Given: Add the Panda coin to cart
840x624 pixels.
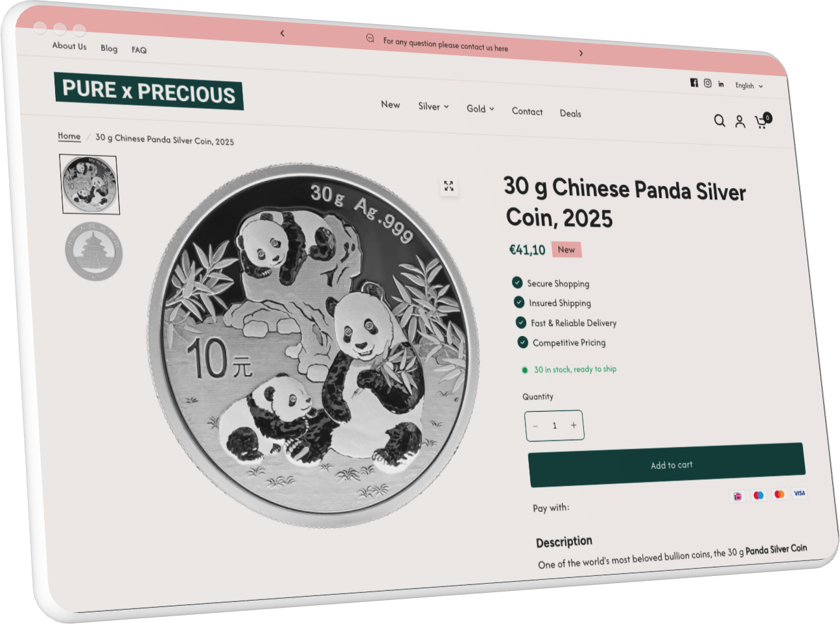Looking at the screenshot, I should (667, 465).
